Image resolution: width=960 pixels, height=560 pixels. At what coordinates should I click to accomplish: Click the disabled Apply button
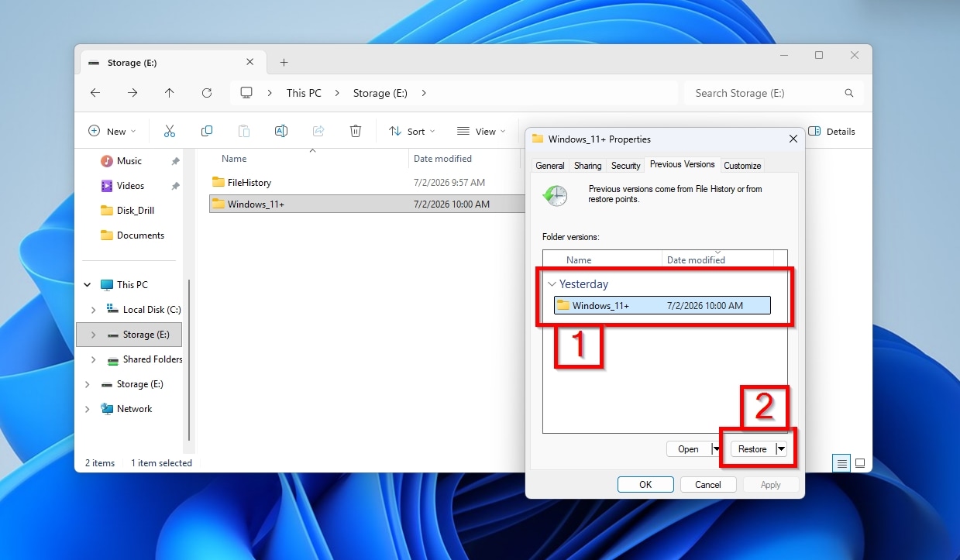click(x=771, y=484)
